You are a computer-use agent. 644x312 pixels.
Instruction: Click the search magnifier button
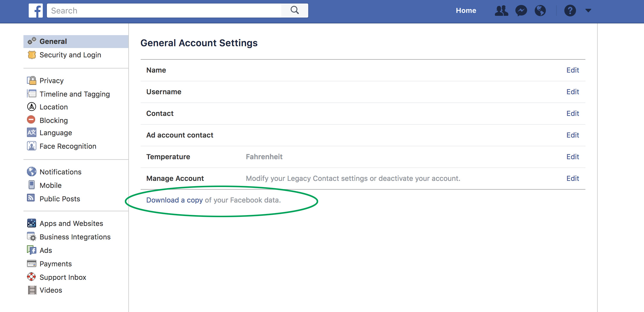pos(294,11)
